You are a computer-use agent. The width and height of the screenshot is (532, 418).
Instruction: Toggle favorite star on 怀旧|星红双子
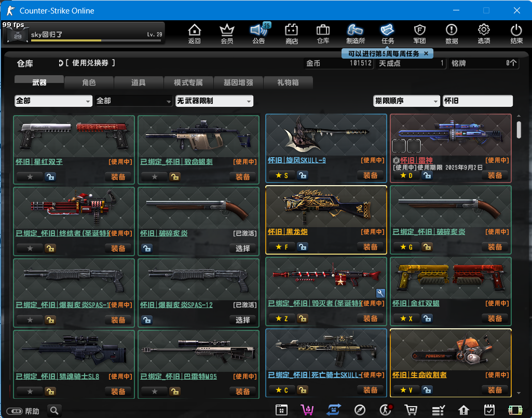(x=30, y=177)
